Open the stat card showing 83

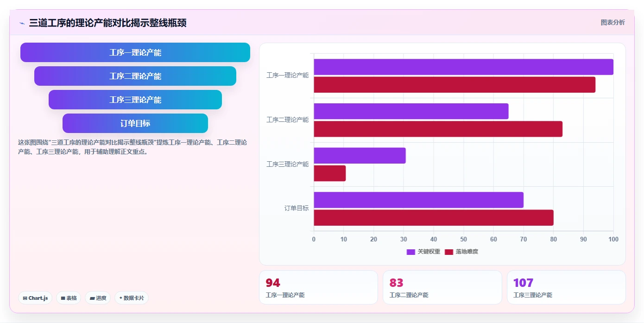point(442,287)
